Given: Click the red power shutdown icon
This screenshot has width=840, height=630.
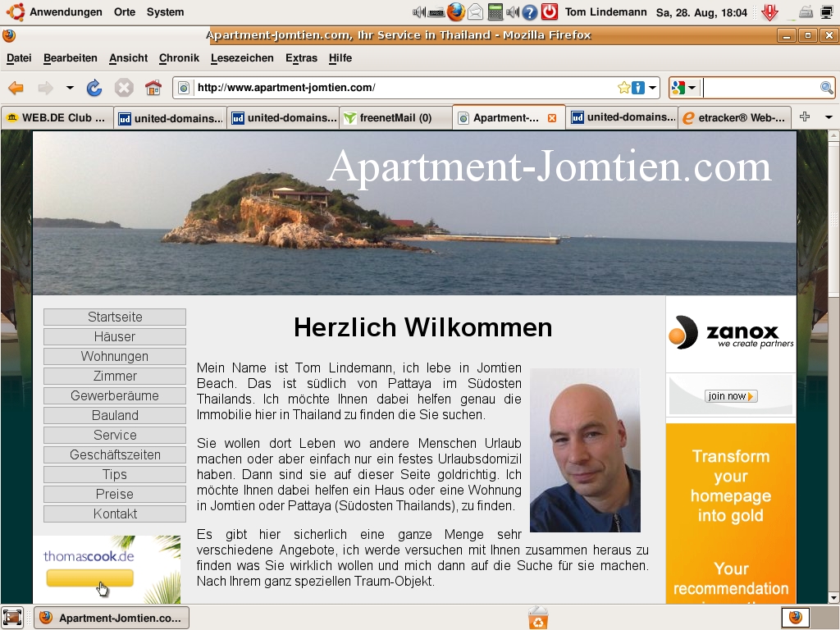Looking at the screenshot, I should click(550, 11).
